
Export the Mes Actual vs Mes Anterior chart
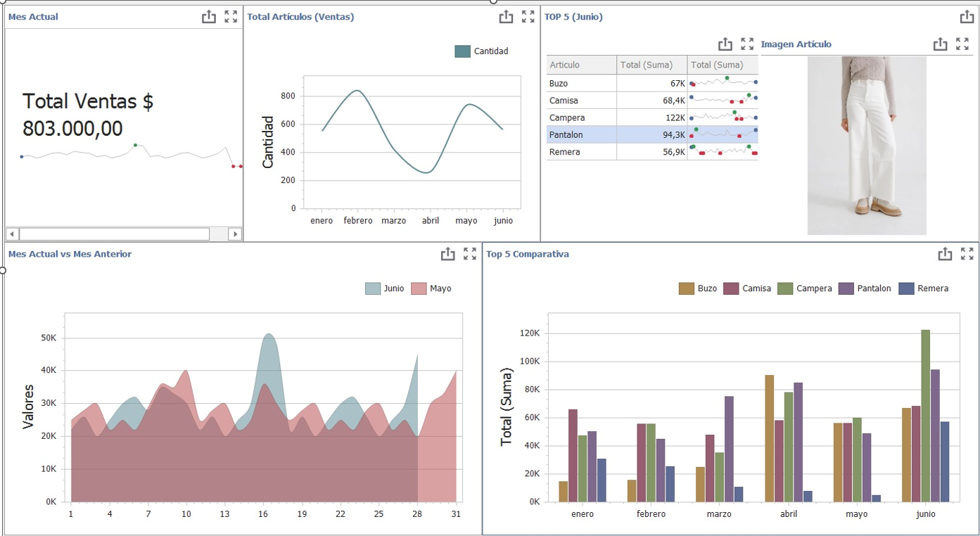pyautogui.click(x=447, y=254)
